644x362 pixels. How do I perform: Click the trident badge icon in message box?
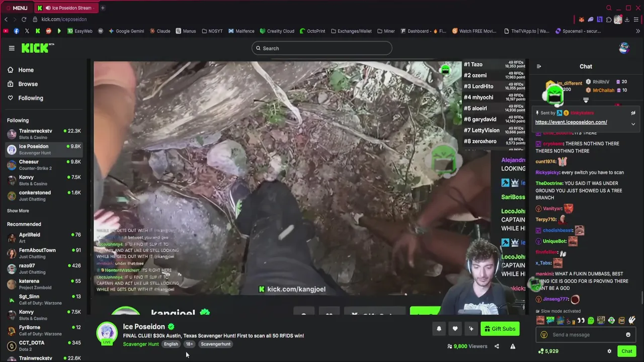tap(544, 335)
